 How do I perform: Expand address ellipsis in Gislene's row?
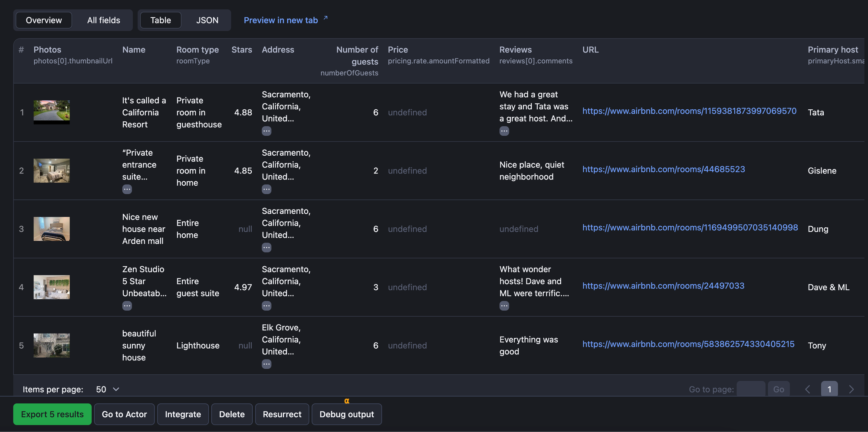266,189
